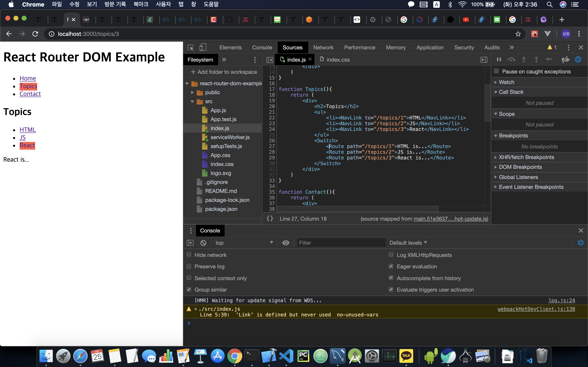This screenshot has width=588, height=367.
Task: Open the index.css editor tab
Action: coord(337,60)
